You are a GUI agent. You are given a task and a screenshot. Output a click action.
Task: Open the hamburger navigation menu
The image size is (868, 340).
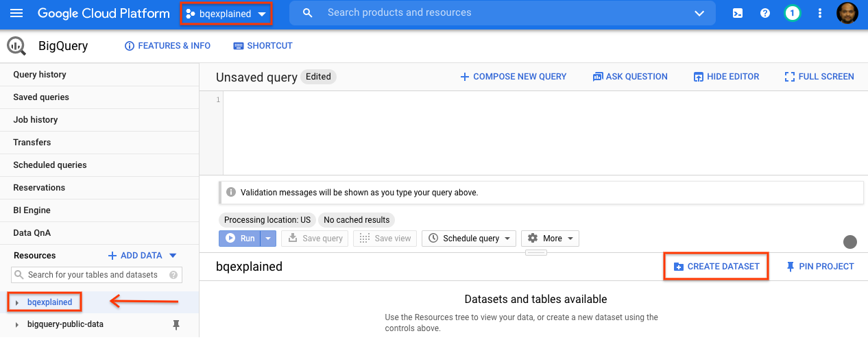(x=17, y=13)
